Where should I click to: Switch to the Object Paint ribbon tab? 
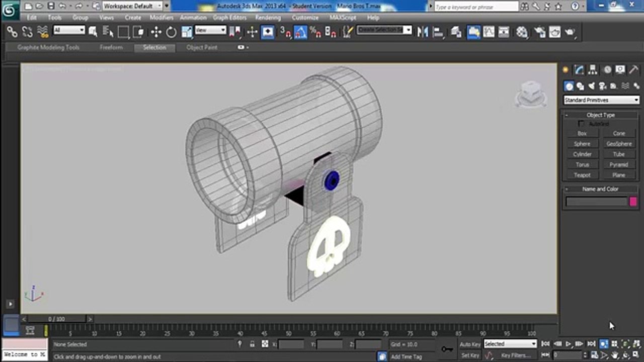(x=202, y=47)
